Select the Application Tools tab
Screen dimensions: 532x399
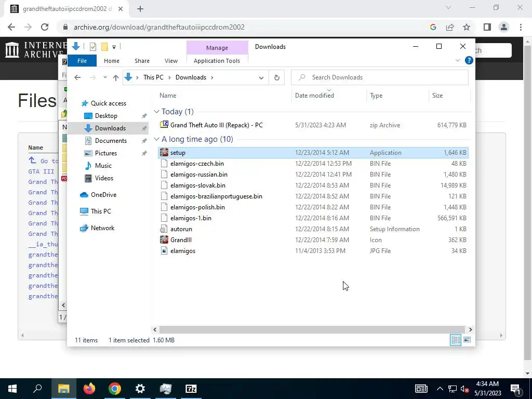pos(217,61)
